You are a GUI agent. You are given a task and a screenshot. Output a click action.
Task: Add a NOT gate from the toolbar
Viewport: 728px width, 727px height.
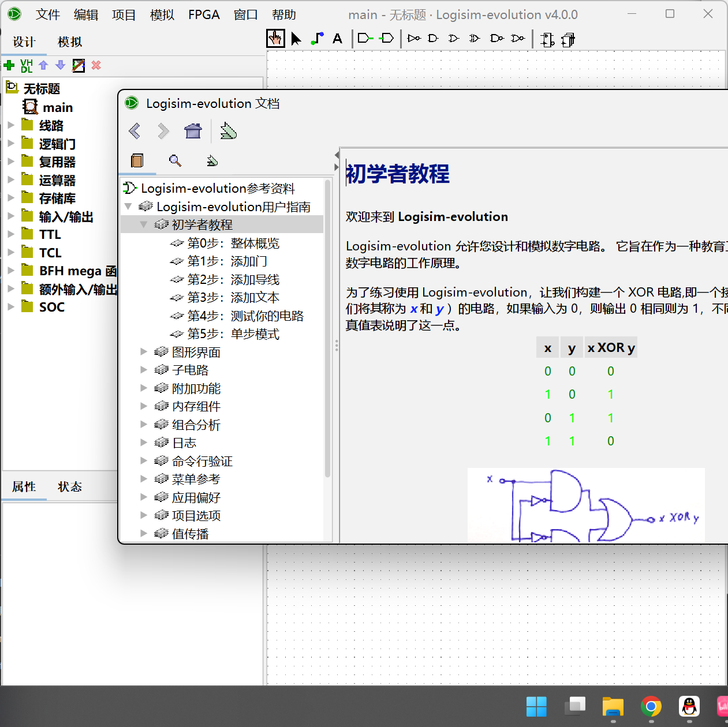[x=413, y=38]
